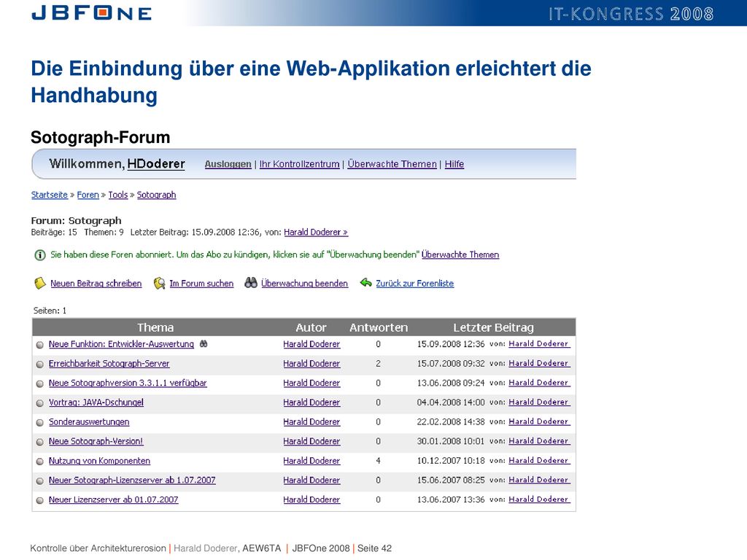747x560 pixels.
Task: Click author Harald Doderer in Erreichbarkeit row
Action: (x=311, y=364)
